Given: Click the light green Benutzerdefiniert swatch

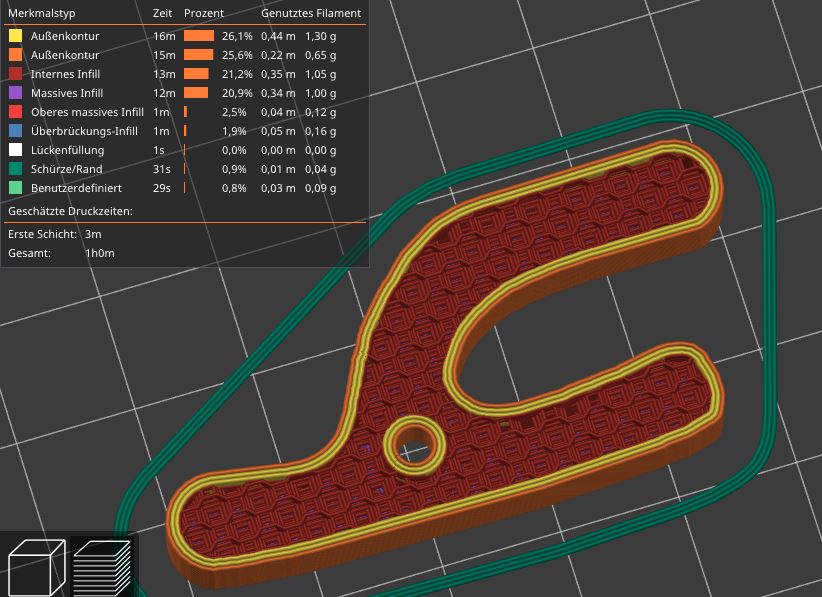Looking at the screenshot, I should (x=16, y=188).
